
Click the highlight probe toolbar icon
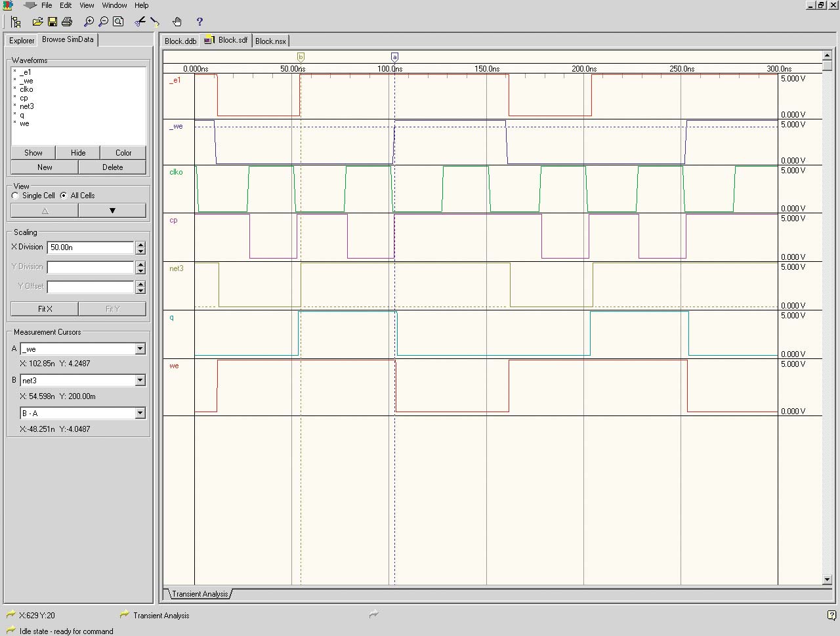[155, 22]
